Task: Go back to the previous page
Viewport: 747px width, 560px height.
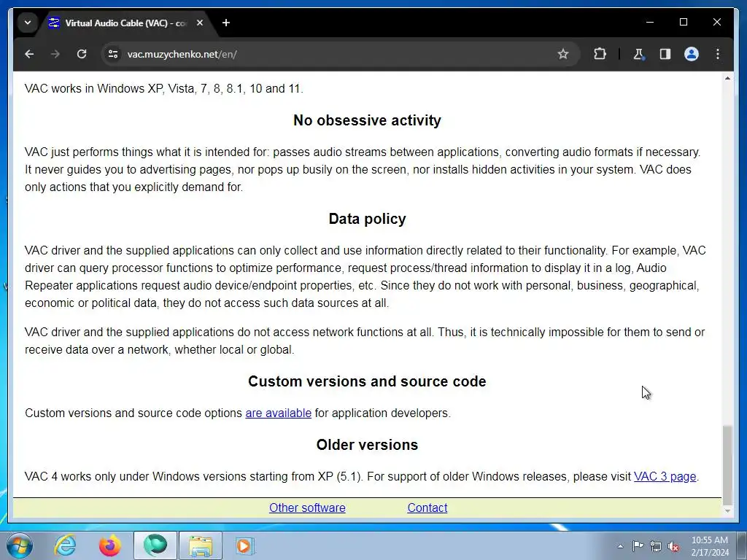Action: [29, 54]
